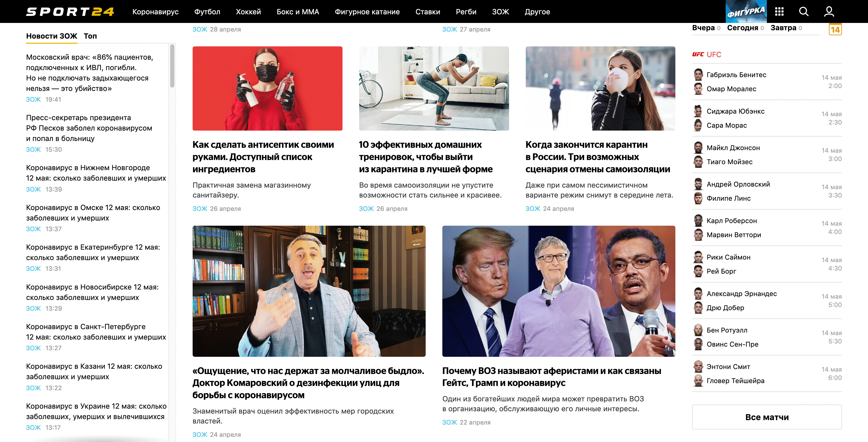Switch to the Топ news tab
868x442 pixels.
coord(90,36)
